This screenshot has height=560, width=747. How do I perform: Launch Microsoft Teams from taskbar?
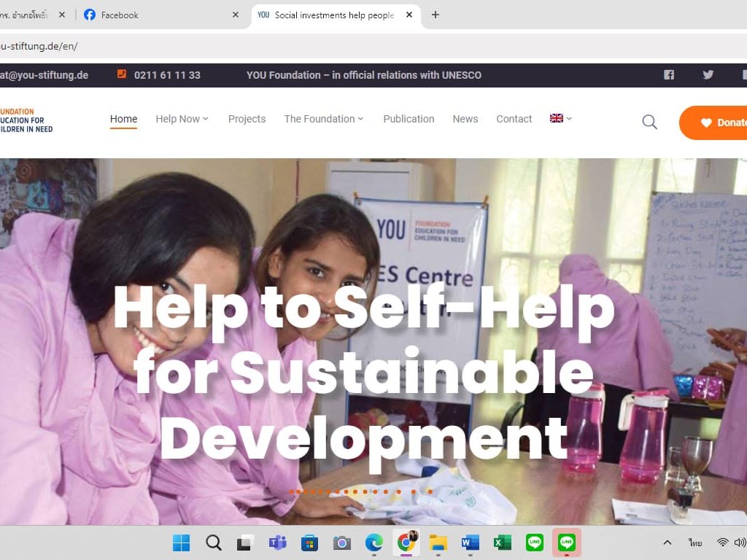click(x=277, y=542)
